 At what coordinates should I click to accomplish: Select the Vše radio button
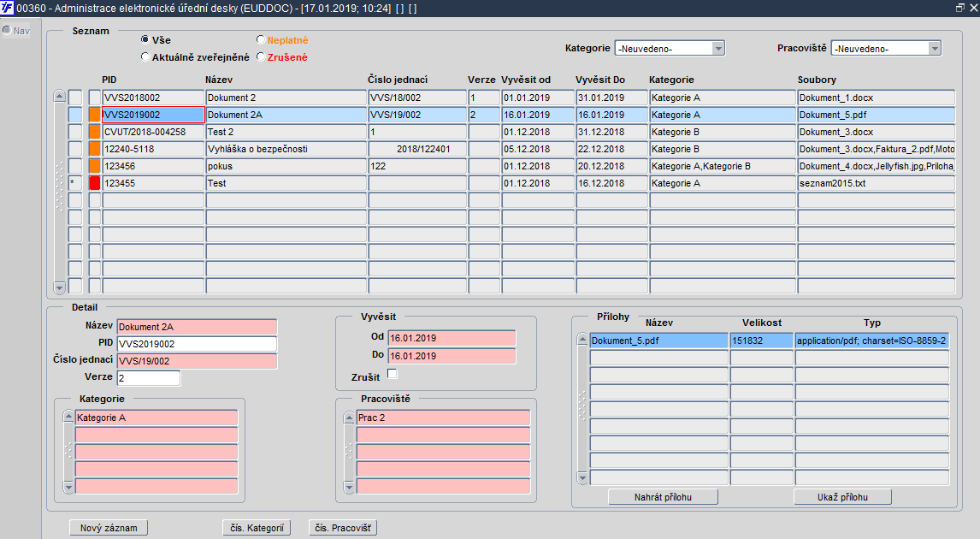point(145,39)
